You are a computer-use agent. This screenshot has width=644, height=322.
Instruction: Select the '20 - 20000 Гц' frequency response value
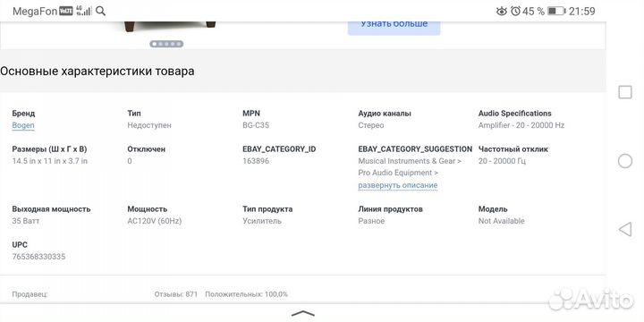coord(502,161)
